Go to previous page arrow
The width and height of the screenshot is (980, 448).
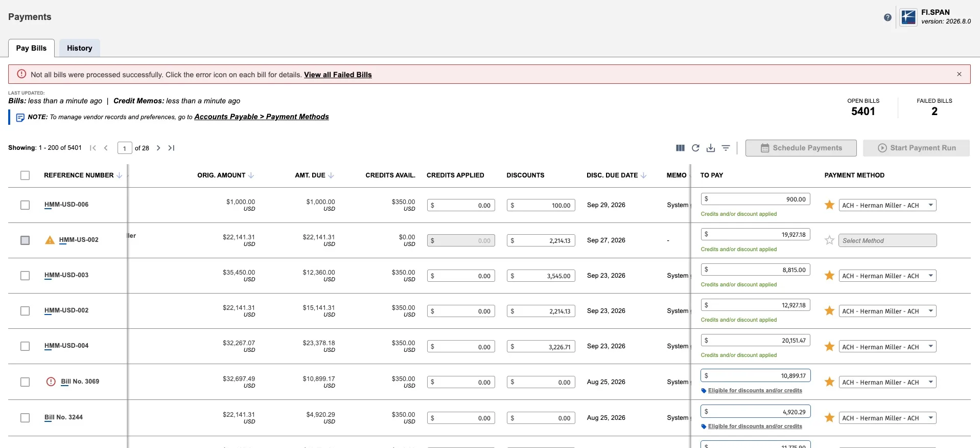[106, 148]
